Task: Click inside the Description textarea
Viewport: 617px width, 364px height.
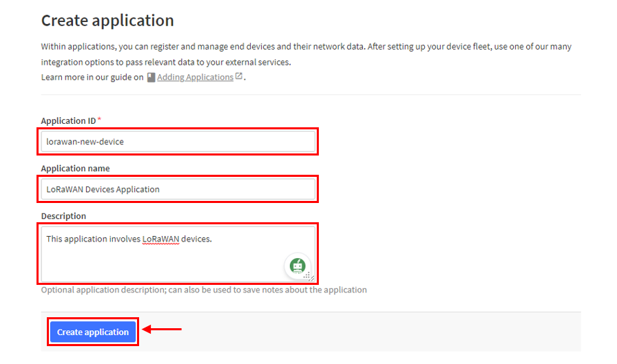Action: tap(178, 254)
